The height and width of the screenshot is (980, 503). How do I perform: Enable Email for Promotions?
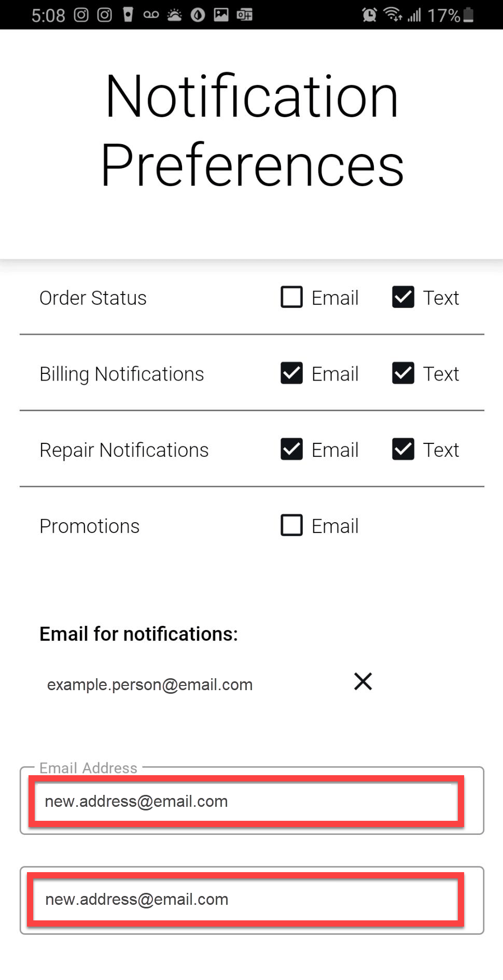292,525
